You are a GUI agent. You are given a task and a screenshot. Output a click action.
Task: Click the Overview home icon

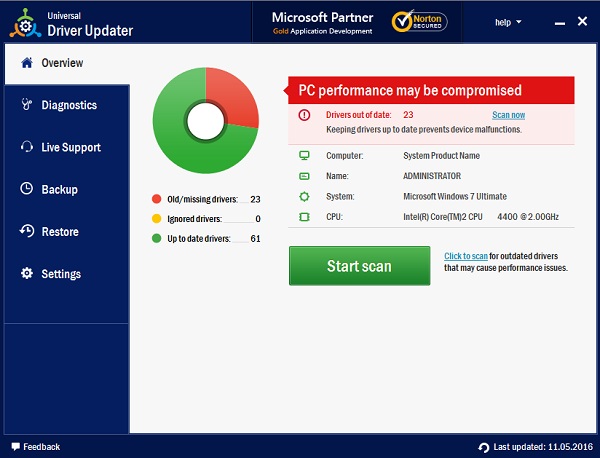(26, 63)
